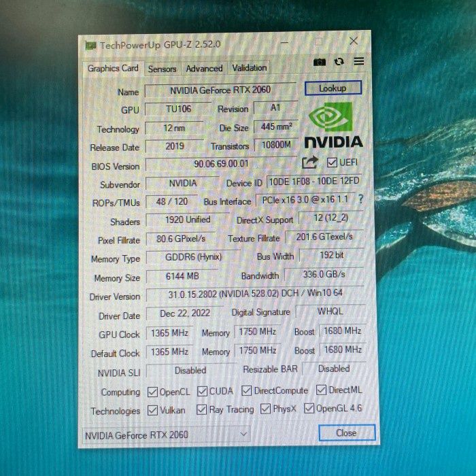476x476 pixels.
Task: Open the hamburger menu icon
Action: (358, 62)
